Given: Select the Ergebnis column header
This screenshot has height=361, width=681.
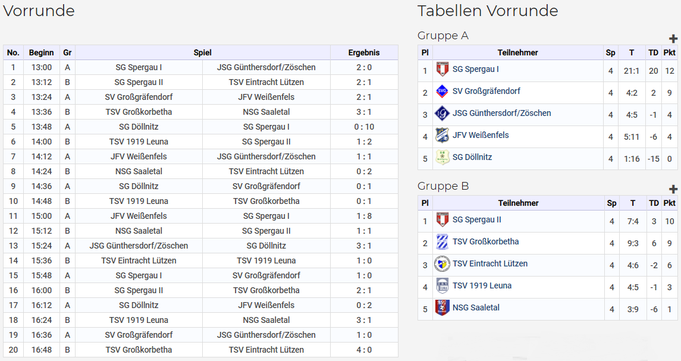Looking at the screenshot, I should click(364, 53).
